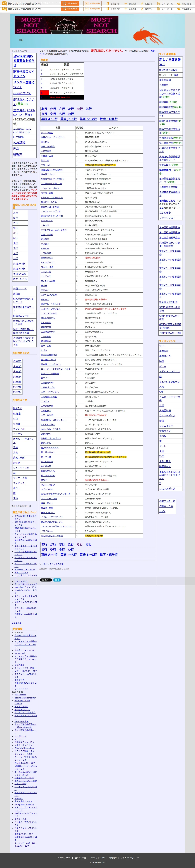Image resolution: width=195 pixels, height=868 pixels.
Task: Go to 削除済みワード
Action: (x=21, y=316)
